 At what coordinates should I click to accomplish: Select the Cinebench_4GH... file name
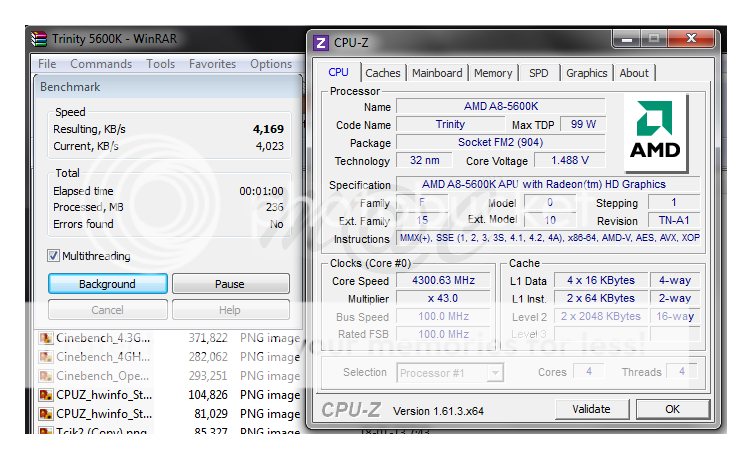click(x=103, y=357)
